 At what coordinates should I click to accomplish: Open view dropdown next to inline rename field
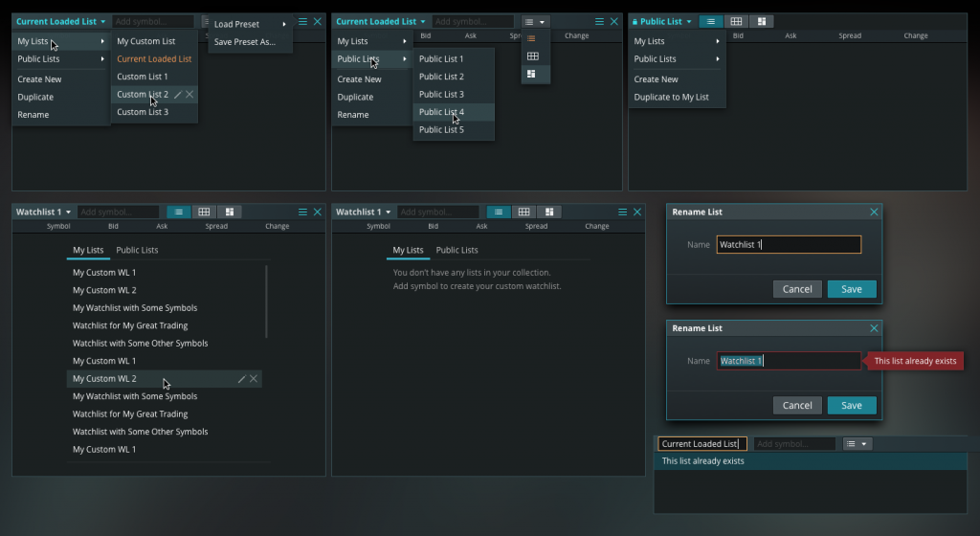(x=857, y=443)
